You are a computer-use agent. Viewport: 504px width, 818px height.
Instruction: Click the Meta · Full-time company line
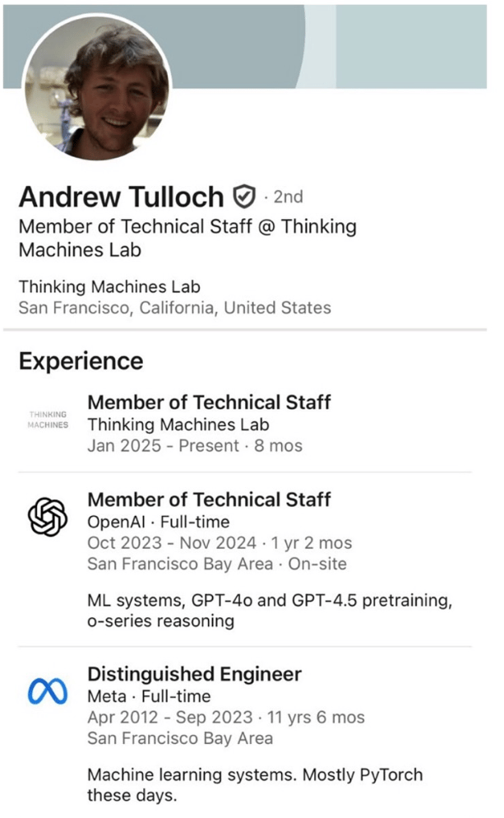point(149,696)
